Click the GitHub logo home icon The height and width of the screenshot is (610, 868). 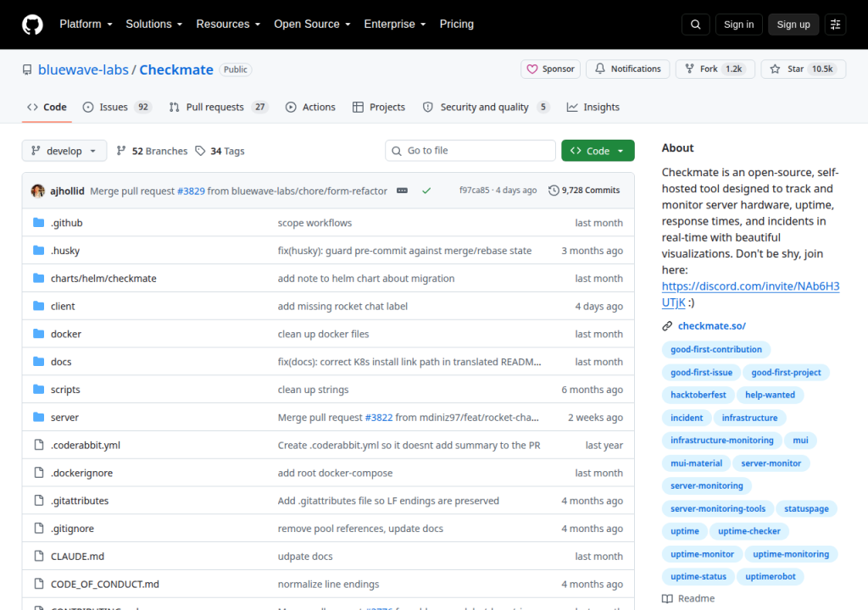tap(32, 25)
